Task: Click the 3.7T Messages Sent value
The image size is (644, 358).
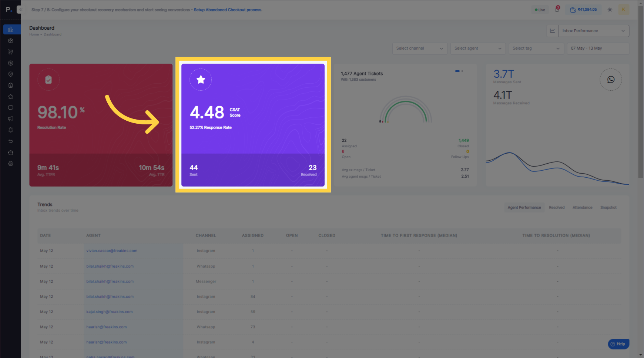Action: [x=504, y=74]
